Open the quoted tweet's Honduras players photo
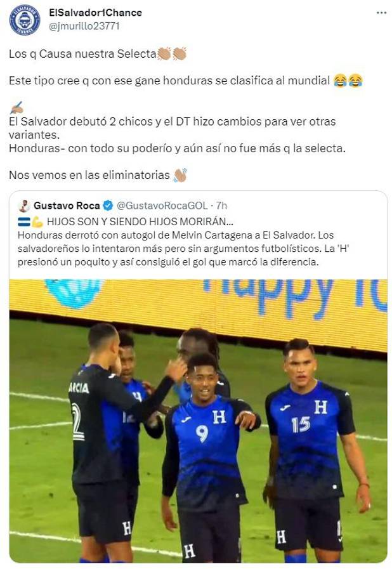 click(x=199, y=421)
